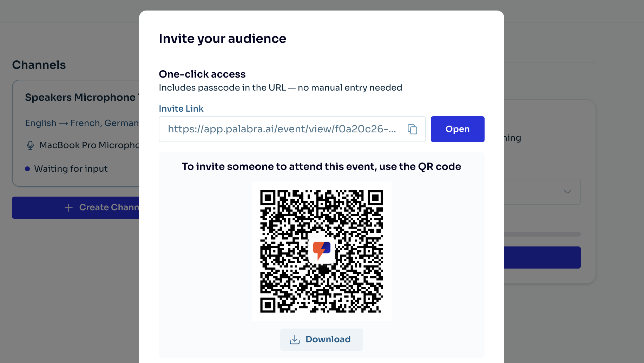This screenshot has height=363, width=644.
Task: Open the dropdown chevron in the right panel
Action: coord(568,192)
